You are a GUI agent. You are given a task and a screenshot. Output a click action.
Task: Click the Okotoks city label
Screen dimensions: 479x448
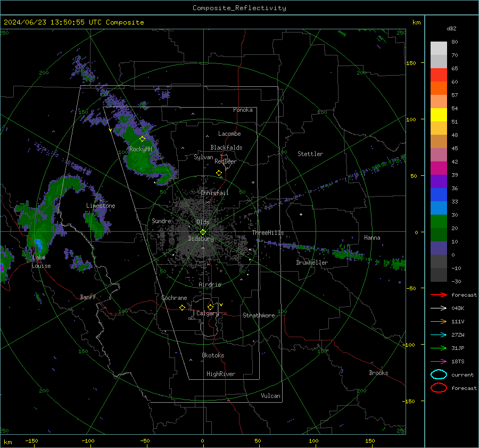213,355
